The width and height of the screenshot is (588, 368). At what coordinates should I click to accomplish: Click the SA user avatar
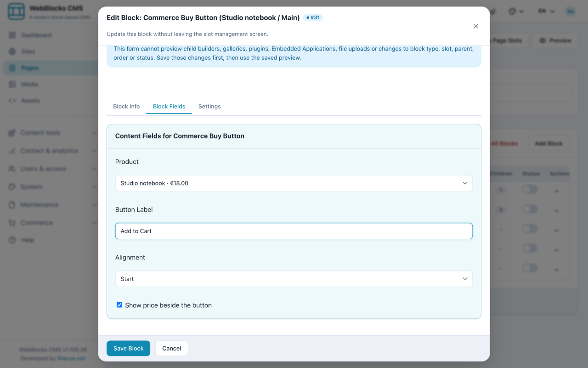(570, 11)
